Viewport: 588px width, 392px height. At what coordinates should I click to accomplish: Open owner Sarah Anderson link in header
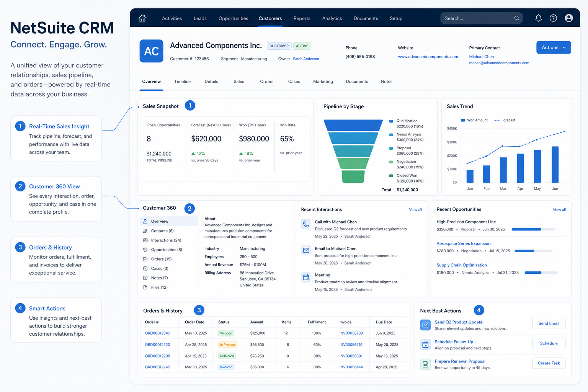pos(306,59)
